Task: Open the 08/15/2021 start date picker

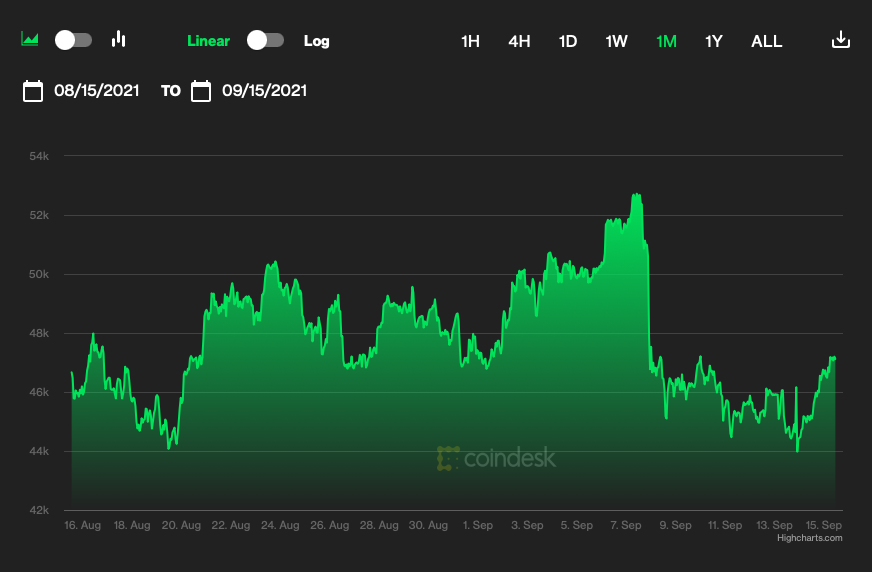Action: tap(95, 91)
